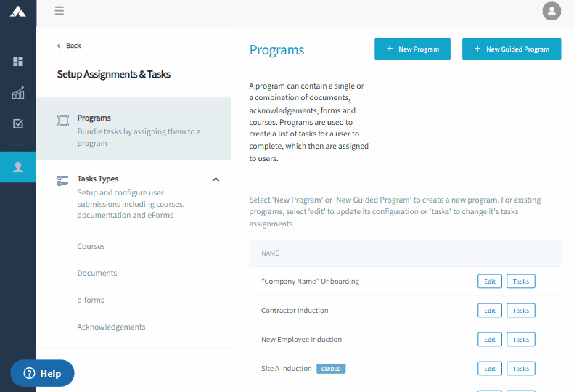
Task: Open the dashboard grid icon in sidebar
Action: [18, 61]
